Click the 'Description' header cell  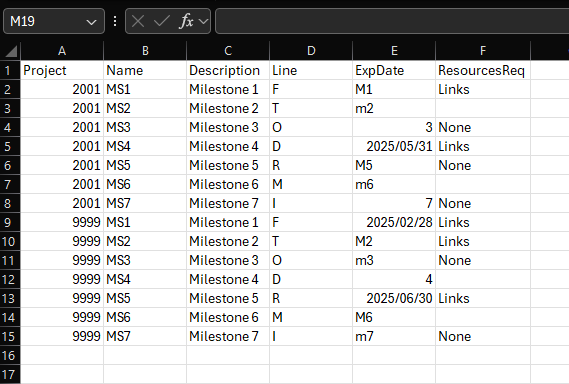click(228, 70)
